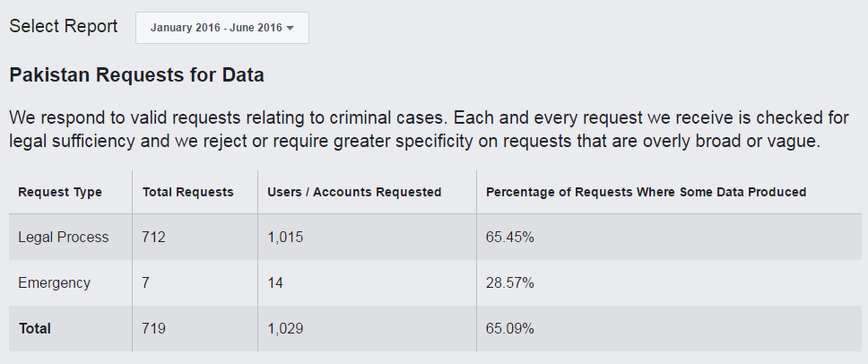Click the 719 total requests cell
Viewport: 868px width, 364px height.
tap(154, 329)
